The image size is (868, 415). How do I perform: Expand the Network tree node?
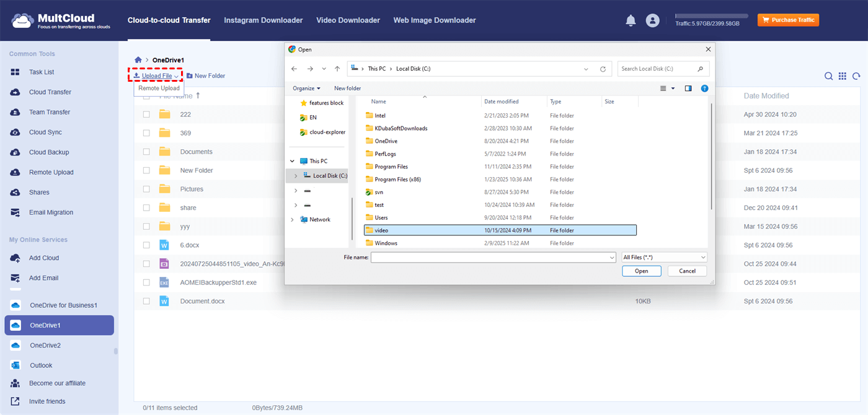(293, 220)
